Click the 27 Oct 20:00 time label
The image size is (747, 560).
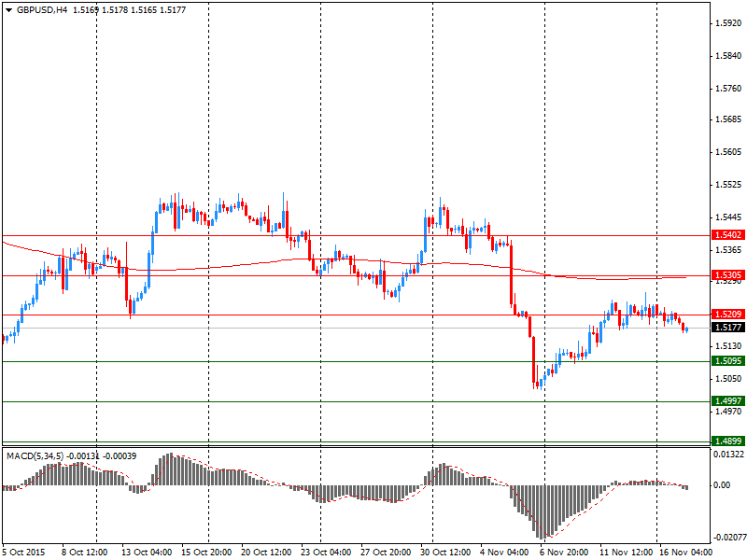(x=386, y=553)
